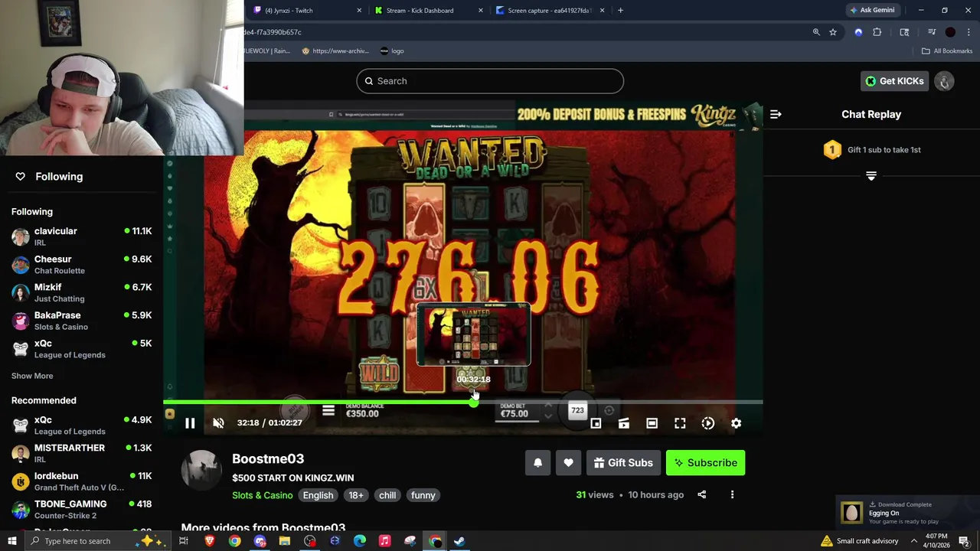This screenshot has width=980, height=551.
Task: Open MISTERARTHER recommended channel
Action: (x=82, y=453)
